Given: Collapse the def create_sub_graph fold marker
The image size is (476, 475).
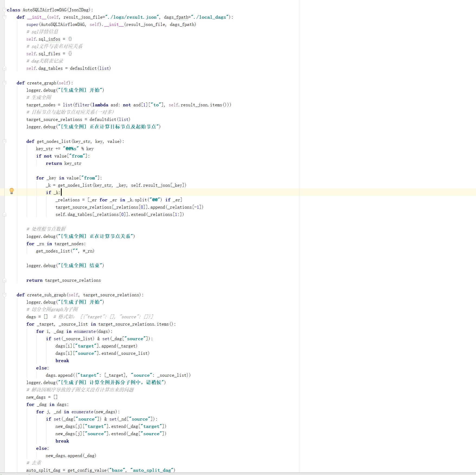Looking at the screenshot, I should tap(4, 295).
